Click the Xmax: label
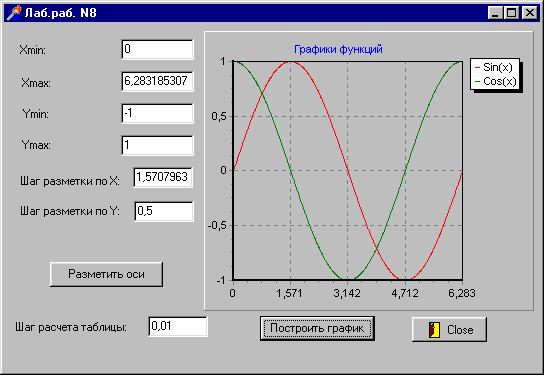 click(36, 83)
